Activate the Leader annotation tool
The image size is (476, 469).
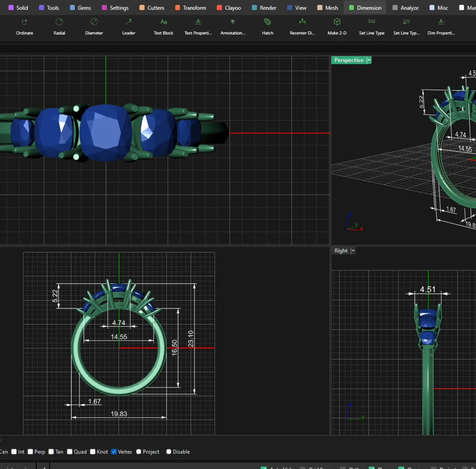click(x=129, y=26)
